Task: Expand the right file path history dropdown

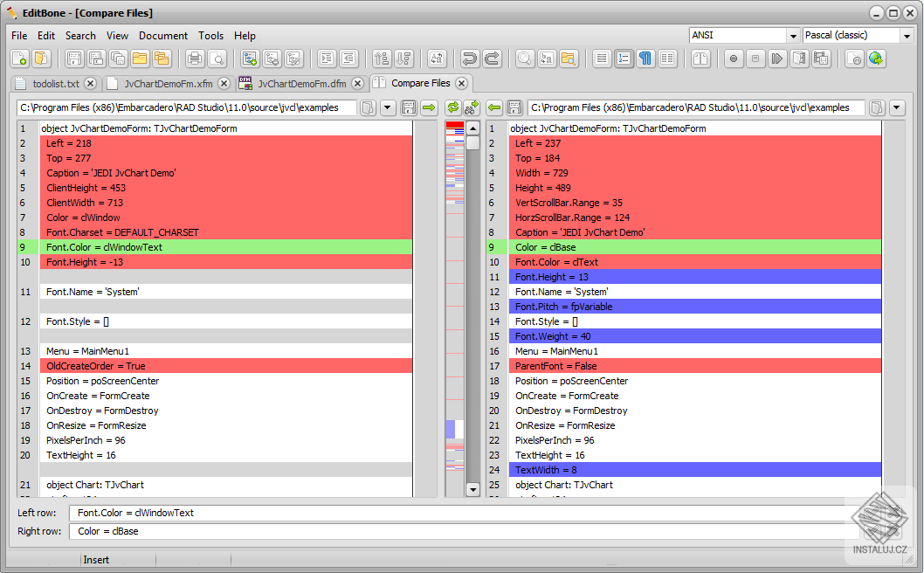Action: [x=897, y=107]
